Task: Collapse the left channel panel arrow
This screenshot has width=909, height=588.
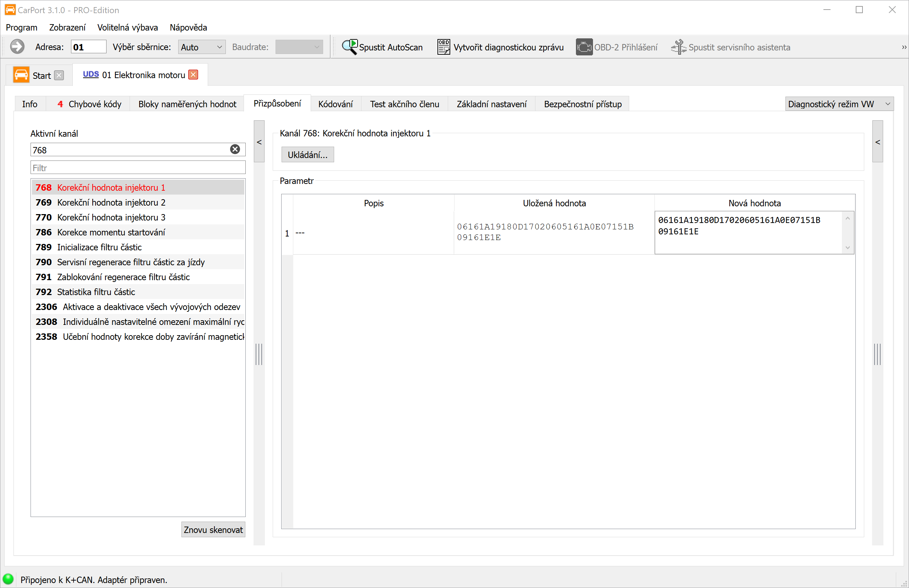Action: tap(259, 142)
